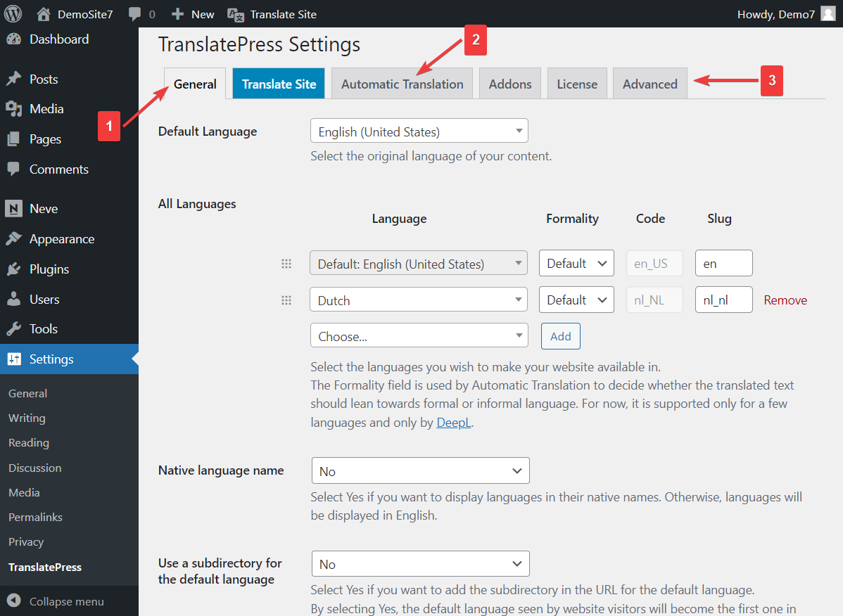Click the en slug input field

pos(723,263)
